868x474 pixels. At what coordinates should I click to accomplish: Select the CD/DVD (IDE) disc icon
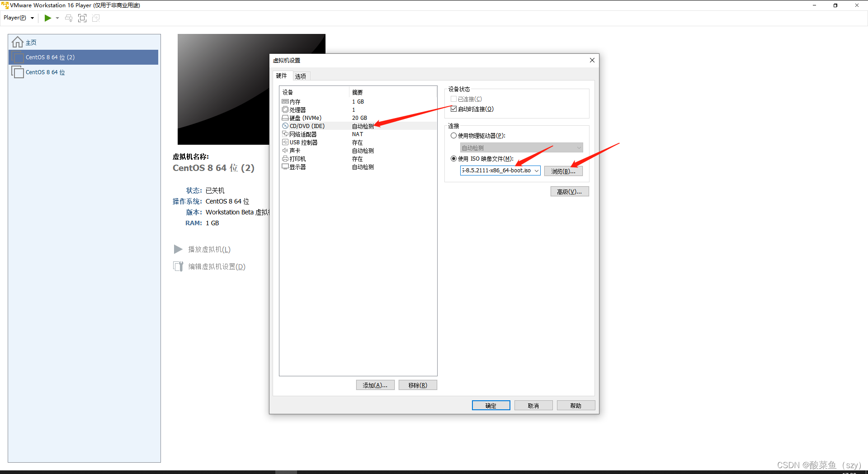285,126
